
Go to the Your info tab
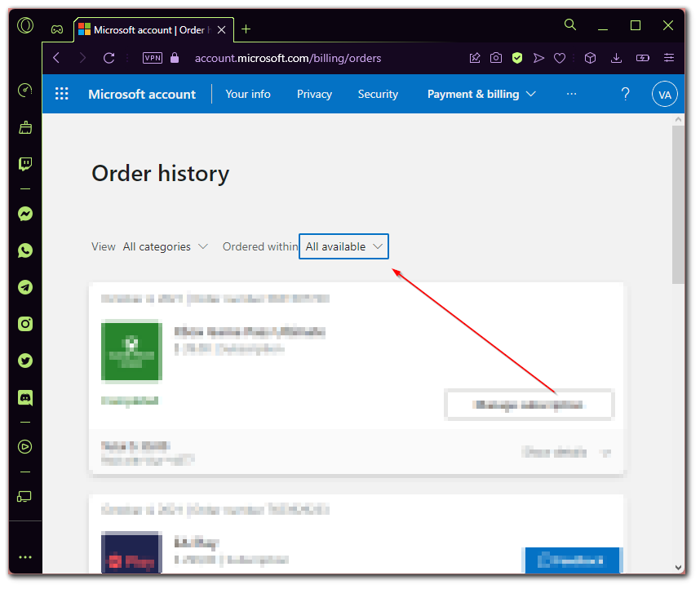[x=248, y=94]
